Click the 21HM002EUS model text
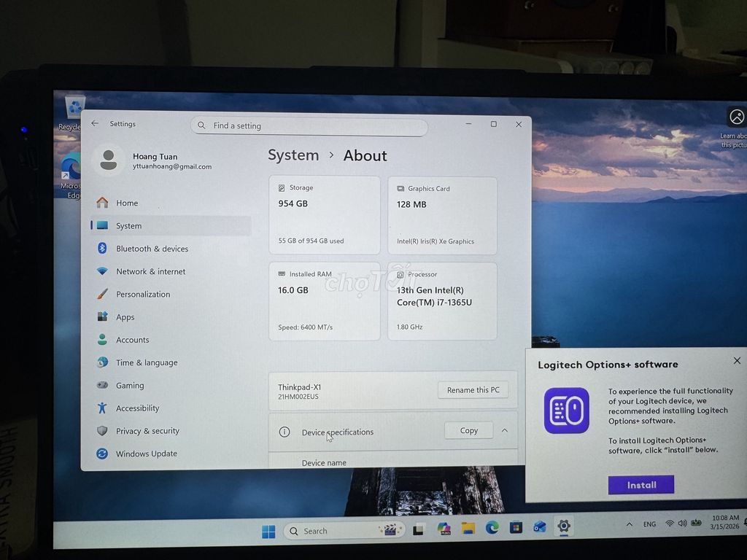 pyautogui.click(x=298, y=397)
